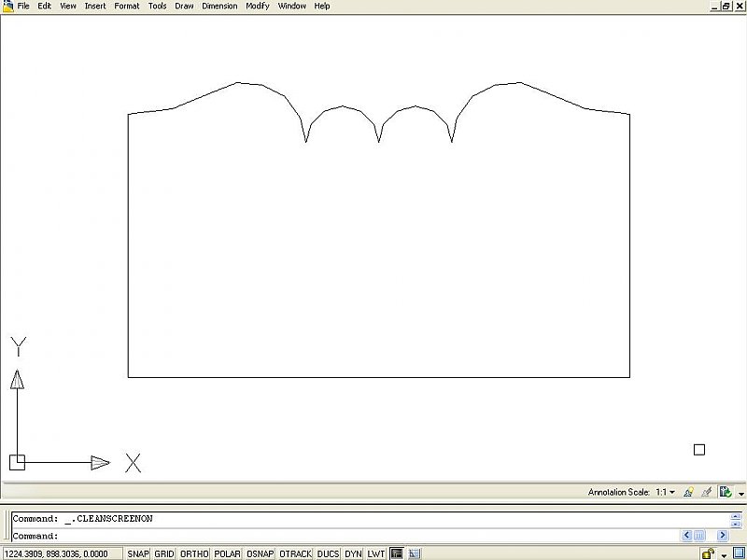Click command line left scroll arrow
The height and width of the screenshot is (560, 747).
[686, 535]
